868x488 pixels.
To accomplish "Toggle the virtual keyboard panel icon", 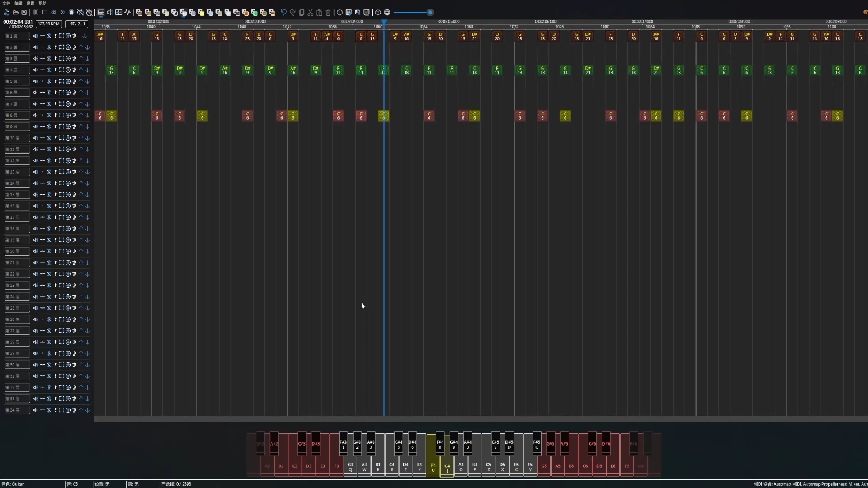I will pos(101,13).
